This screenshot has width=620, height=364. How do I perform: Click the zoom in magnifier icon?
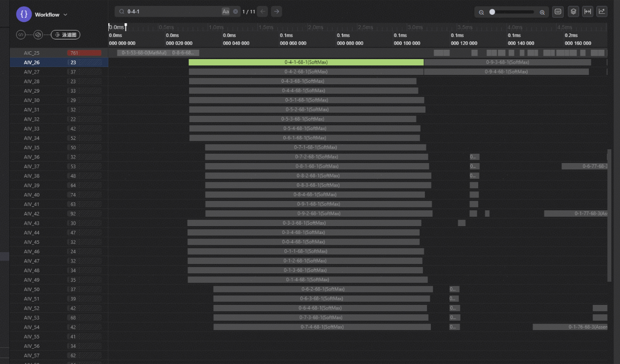pyautogui.click(x=542, y=12)
